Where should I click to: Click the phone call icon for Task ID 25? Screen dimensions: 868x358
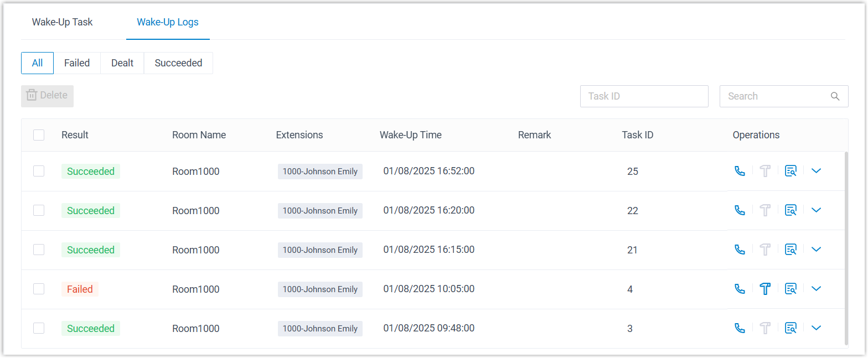(x=740, y=171)
